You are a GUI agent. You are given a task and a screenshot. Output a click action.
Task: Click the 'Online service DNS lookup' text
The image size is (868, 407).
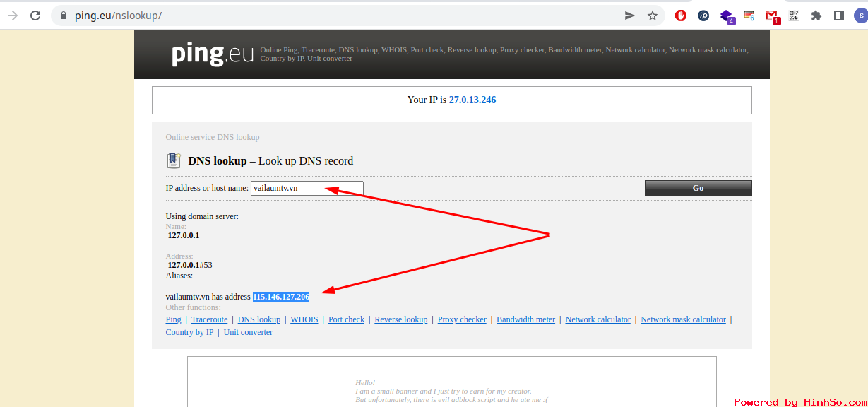[213, 137]
